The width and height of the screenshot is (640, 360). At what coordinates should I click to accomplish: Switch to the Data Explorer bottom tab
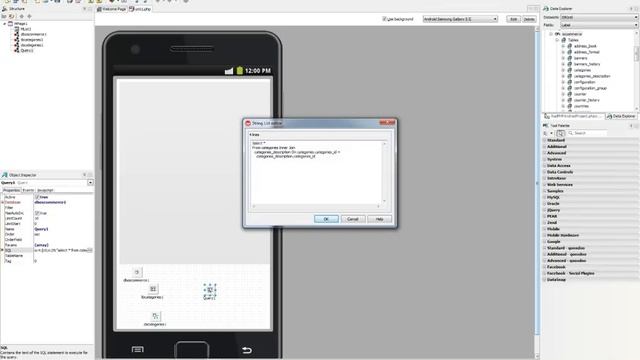pos(621,116)
